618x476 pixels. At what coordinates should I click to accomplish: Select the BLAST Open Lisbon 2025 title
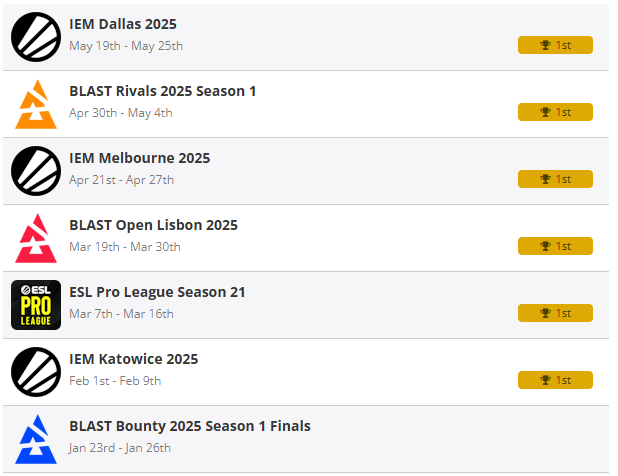153,225
